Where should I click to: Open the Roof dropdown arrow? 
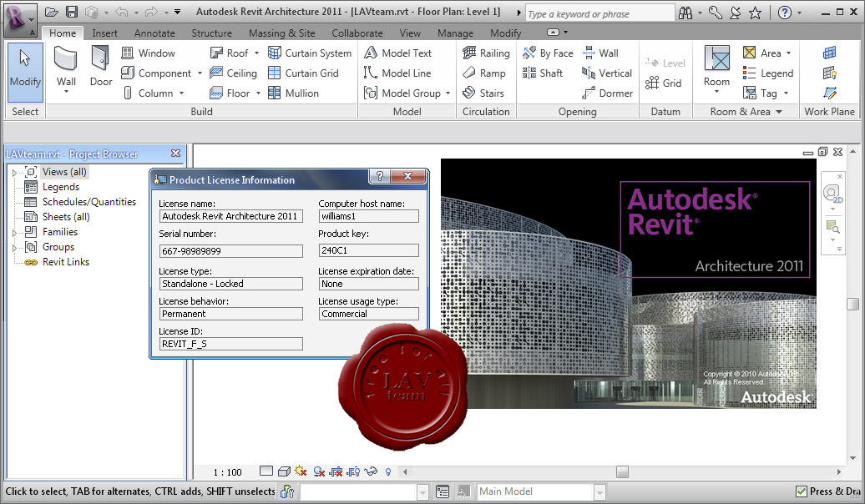tap(256, 53)
